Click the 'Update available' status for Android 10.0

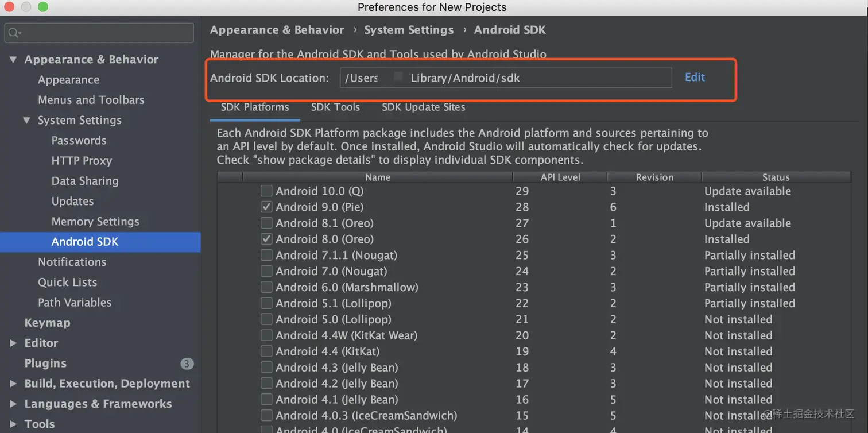pyautogui.click(x=747, y=191)
